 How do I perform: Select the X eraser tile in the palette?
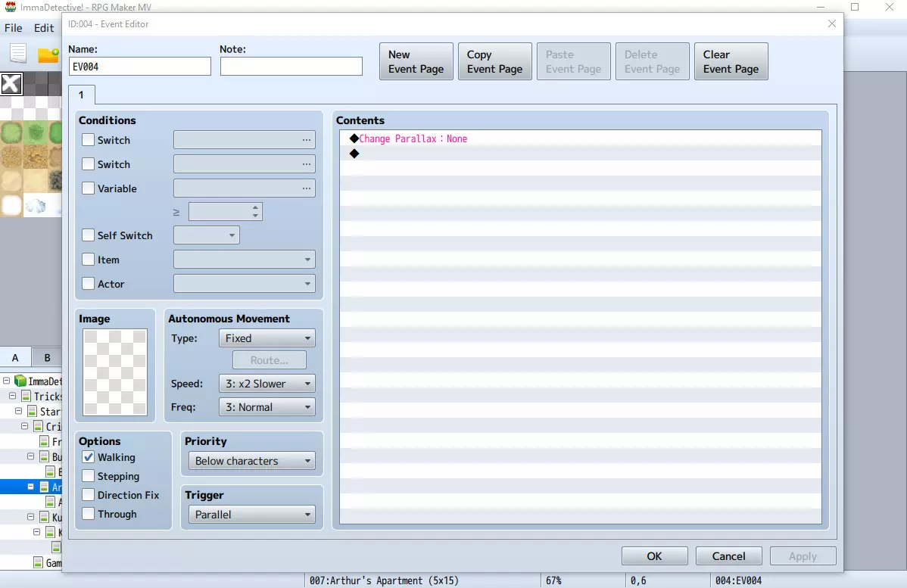click(x=11, y=84)
